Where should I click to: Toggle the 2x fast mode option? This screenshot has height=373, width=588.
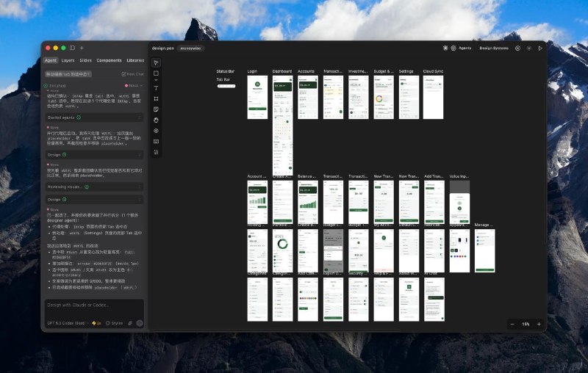coord(96,323)
